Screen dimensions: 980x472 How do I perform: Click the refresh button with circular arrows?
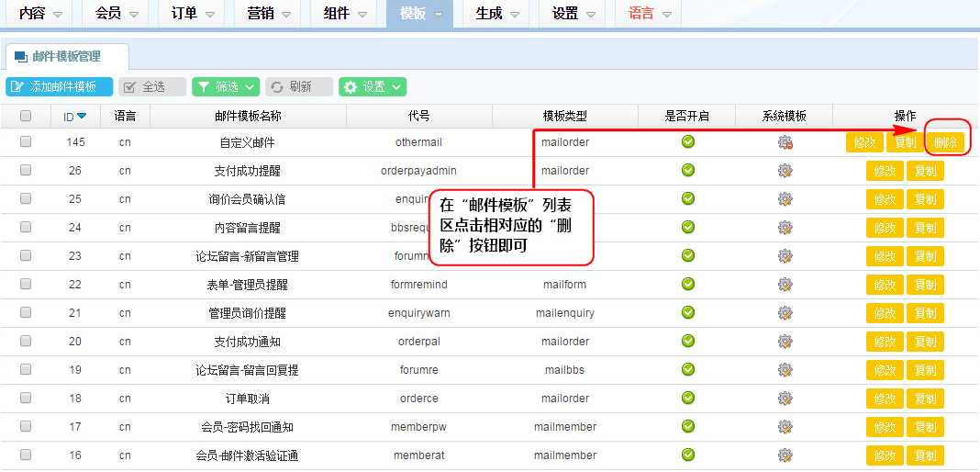(299, 86)
